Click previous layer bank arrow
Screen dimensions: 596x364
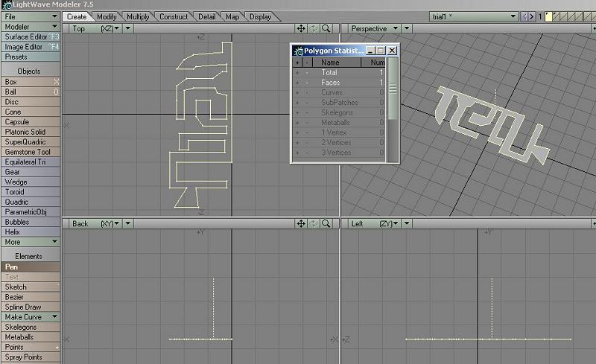click(527, 16)
